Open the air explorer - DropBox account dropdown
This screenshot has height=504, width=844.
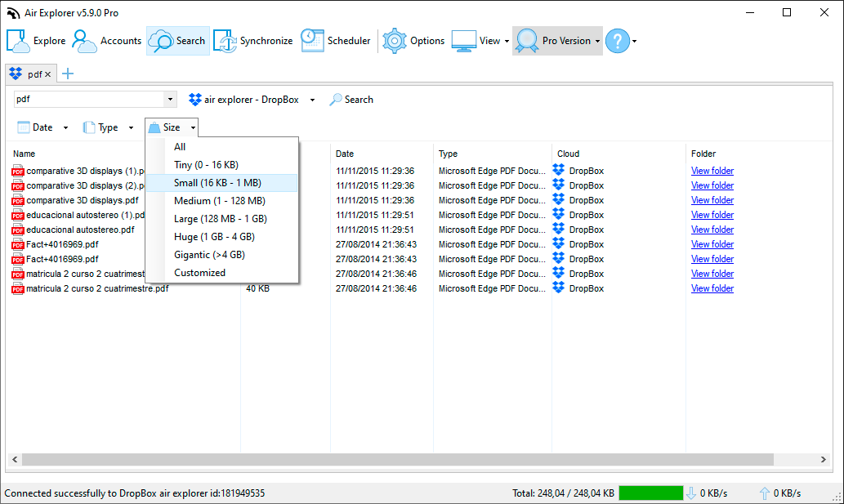pyautogui.click(x=252, y=100)
